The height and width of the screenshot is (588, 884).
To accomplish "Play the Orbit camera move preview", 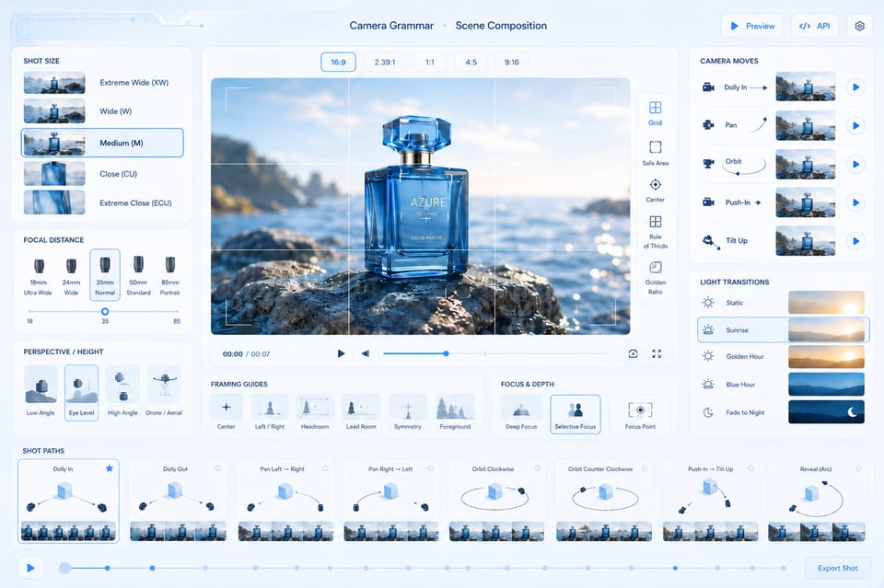I will [855, 165].
